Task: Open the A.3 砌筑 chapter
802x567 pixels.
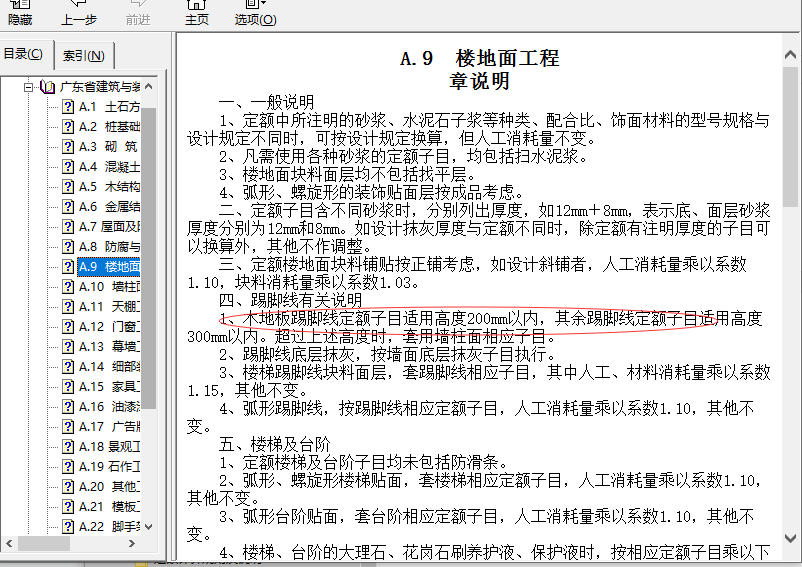Action: click(x=109, y=147)
